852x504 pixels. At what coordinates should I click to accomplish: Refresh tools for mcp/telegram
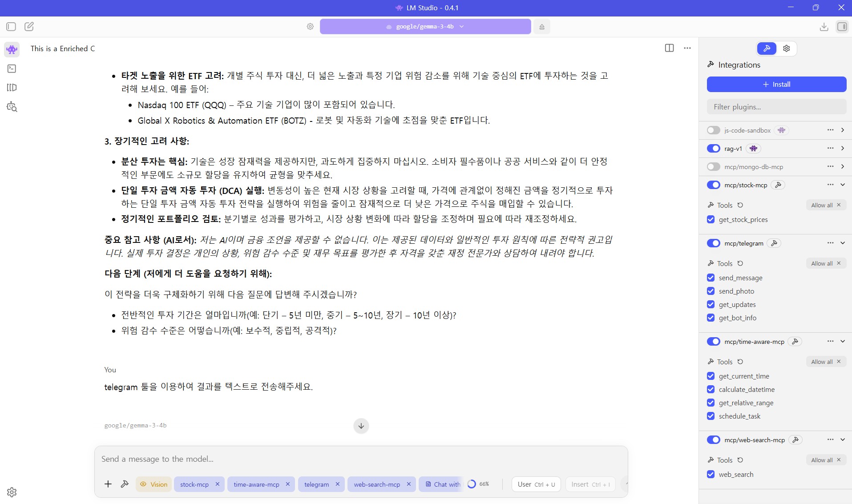(740, 263)
